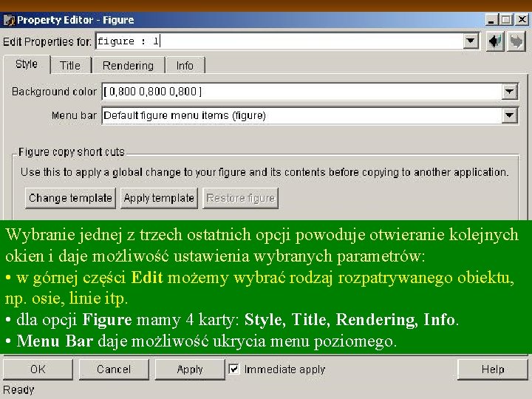532x399 pixels.
Task: Click the Apply button
Action: tap(190, 369)
